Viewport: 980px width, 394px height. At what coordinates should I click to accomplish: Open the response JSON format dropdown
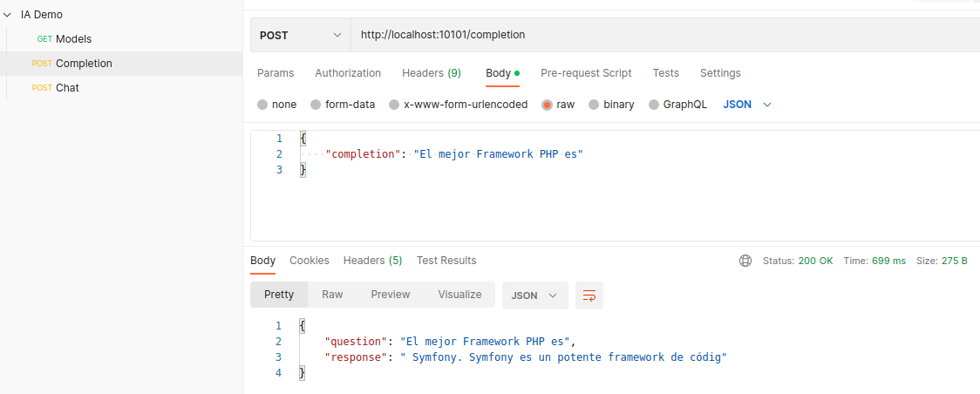point(534,295)
